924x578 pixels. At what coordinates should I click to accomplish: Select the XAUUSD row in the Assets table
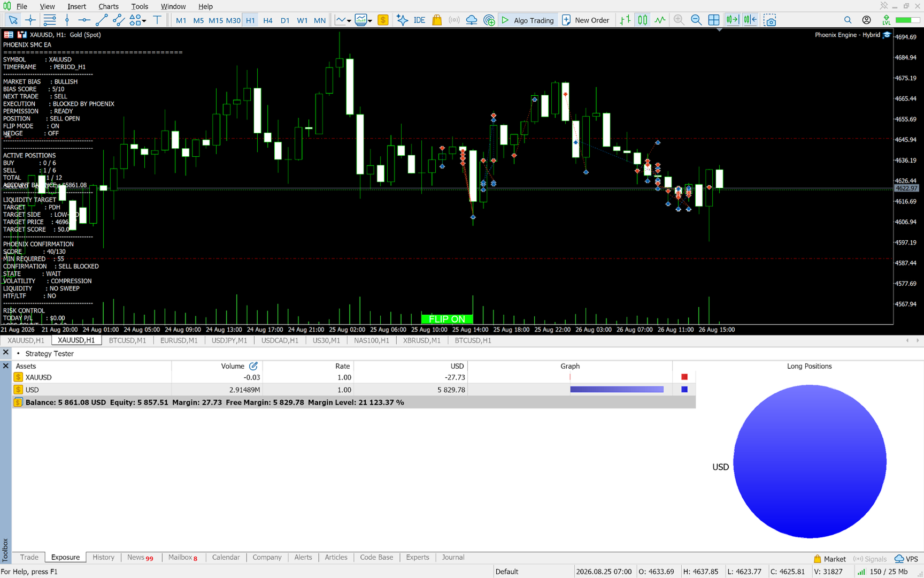tap(353, 377)
